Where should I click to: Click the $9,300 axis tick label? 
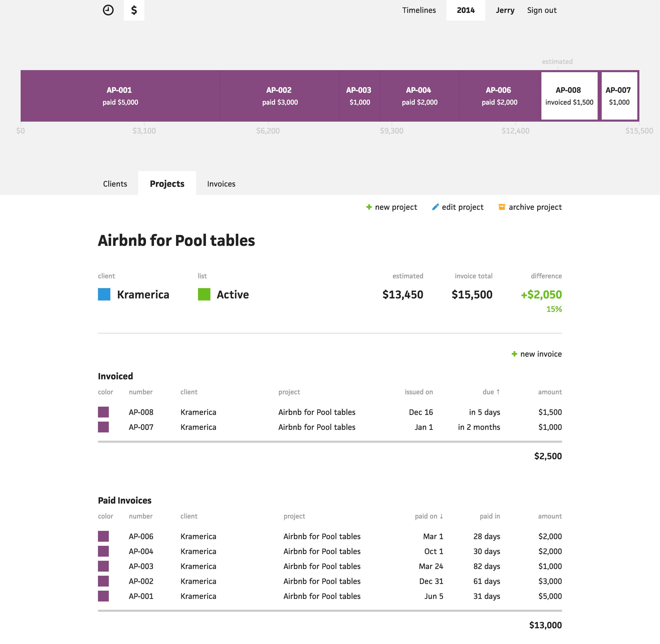(392, 131)
